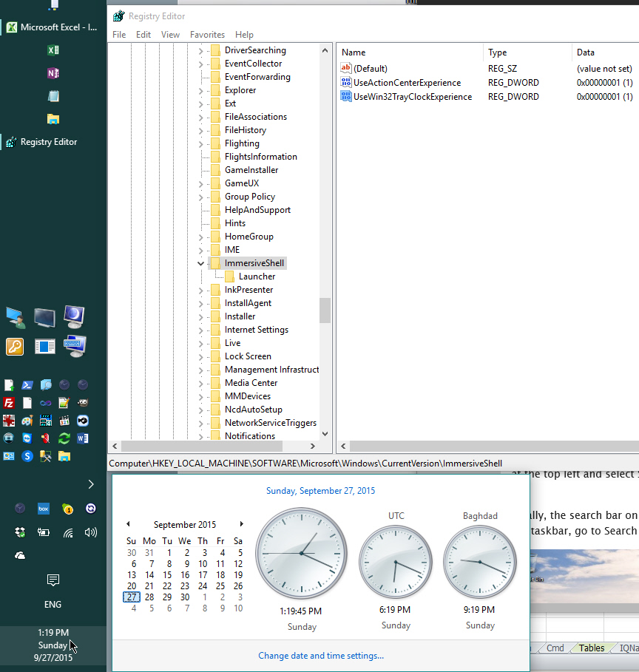Switch to Microsoft Excel taskbar window
The width and height of the screenshot is (639, 672).
(53, 27)
